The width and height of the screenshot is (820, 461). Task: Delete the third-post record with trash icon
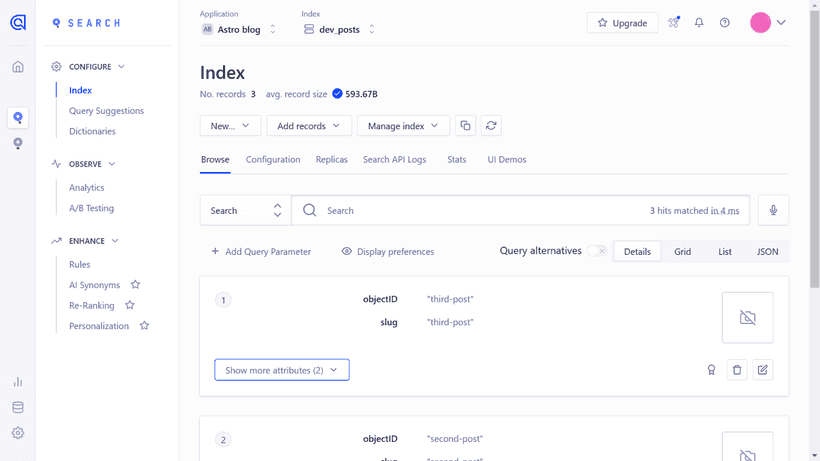(737, 370)
